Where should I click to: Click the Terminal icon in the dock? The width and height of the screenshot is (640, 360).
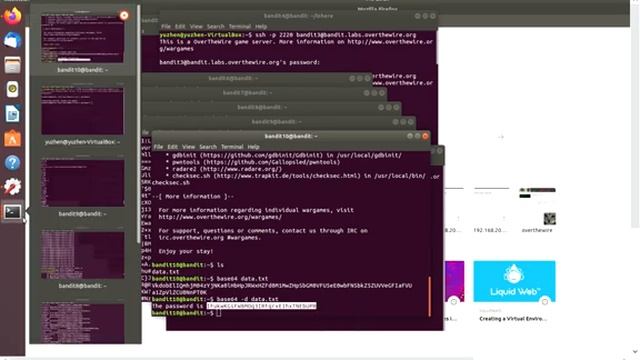click(x=12, y=212)
